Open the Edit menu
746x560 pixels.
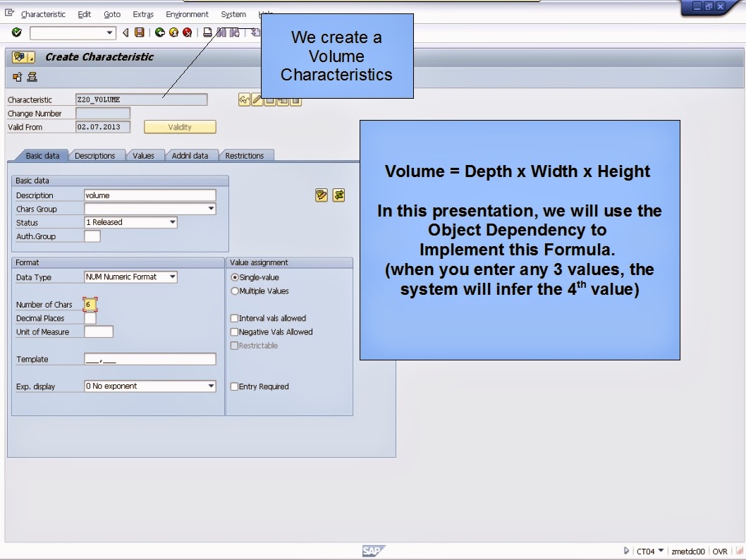[x=84, y=14]
